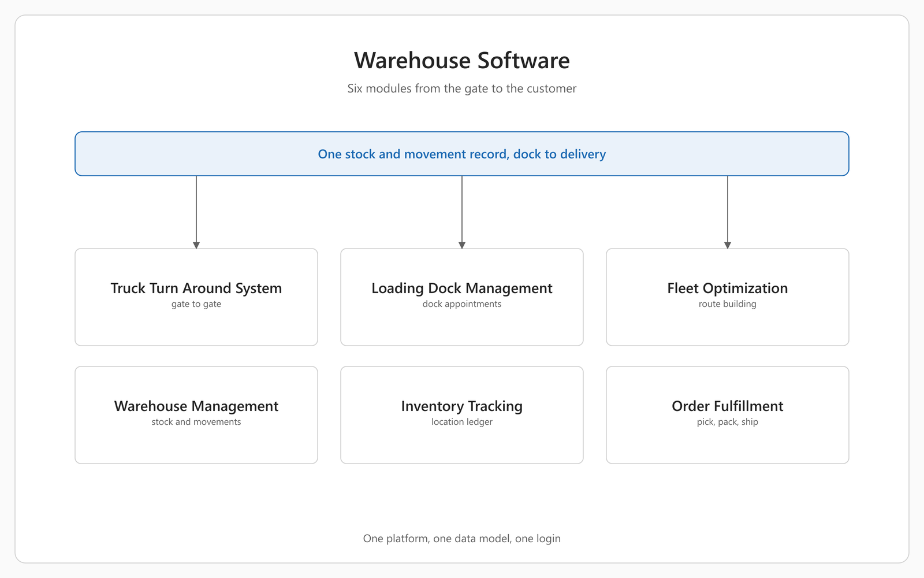
Task: Open the Warehouse Management card
Action: coord(196,415)
